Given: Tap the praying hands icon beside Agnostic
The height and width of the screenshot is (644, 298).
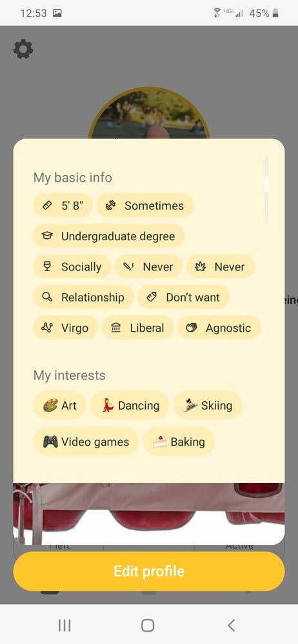Looking at the screenshot, I should [192, 328].
